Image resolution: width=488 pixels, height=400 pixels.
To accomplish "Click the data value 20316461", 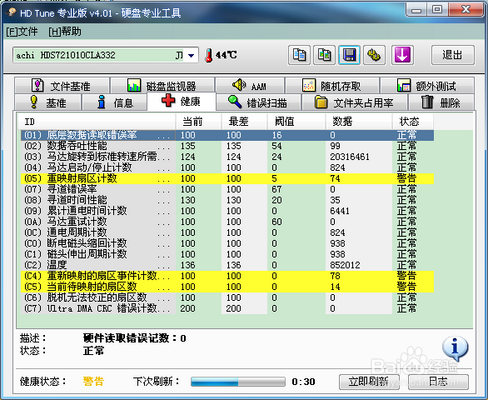I will point(349,157).
